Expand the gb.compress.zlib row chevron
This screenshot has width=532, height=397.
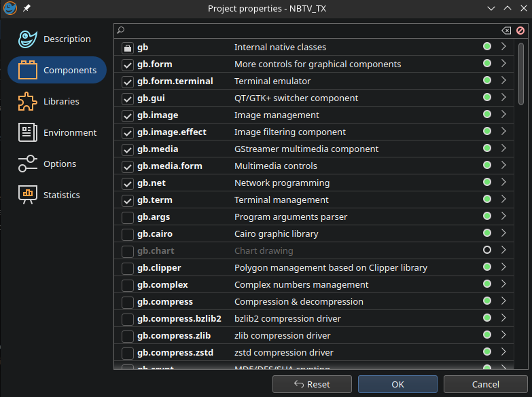click(503, 335)
